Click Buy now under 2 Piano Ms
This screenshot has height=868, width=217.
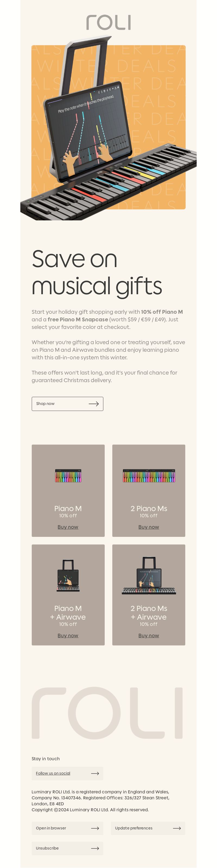click(149, 527)
